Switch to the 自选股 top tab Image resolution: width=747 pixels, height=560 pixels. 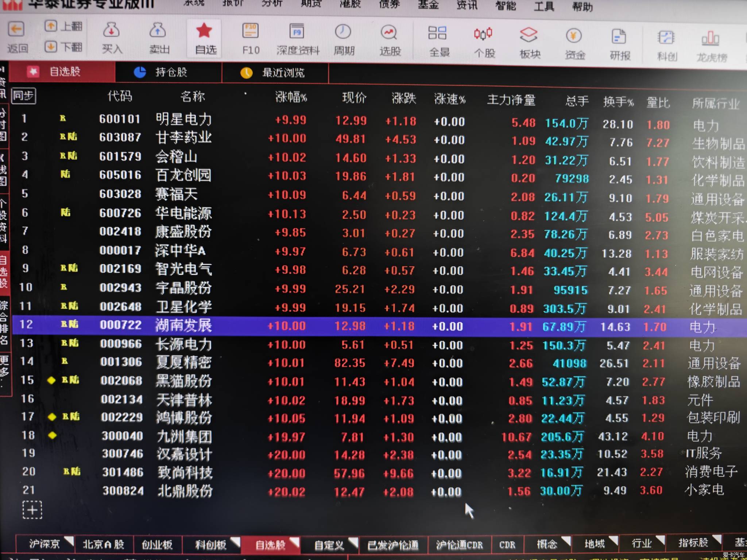(x=62, y=71)
